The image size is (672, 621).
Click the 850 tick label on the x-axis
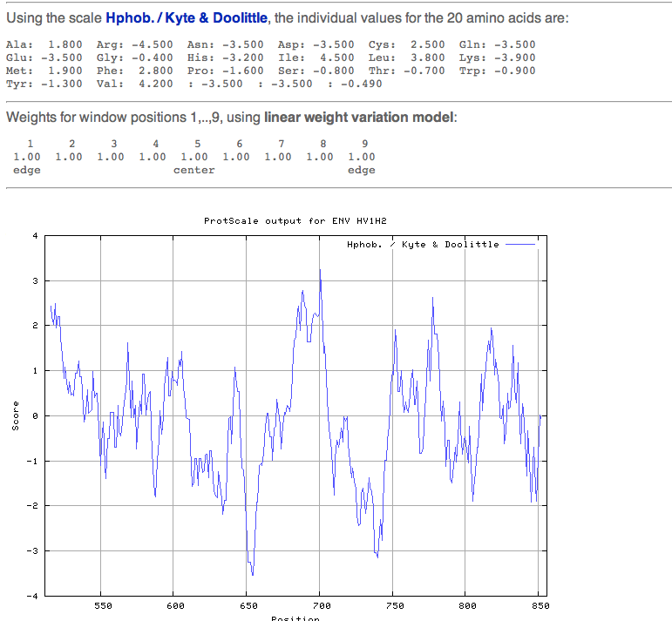[540, 604]
